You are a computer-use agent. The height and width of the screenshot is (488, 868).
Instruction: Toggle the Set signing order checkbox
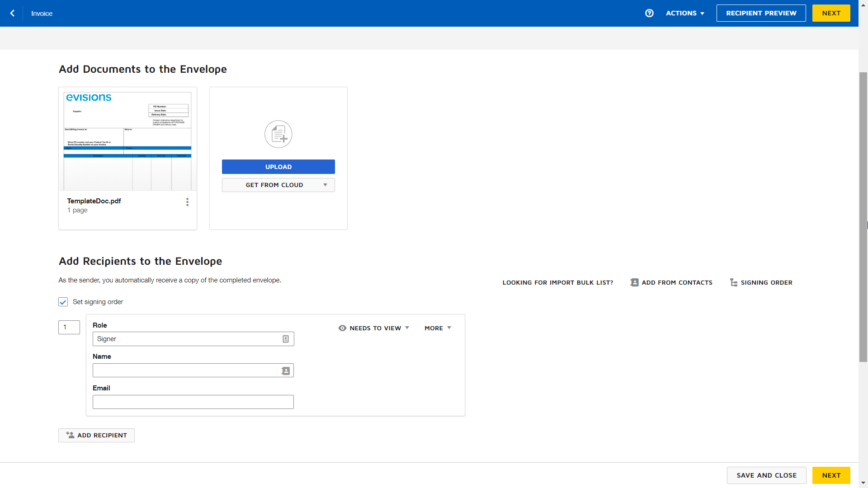pos(62,301)
